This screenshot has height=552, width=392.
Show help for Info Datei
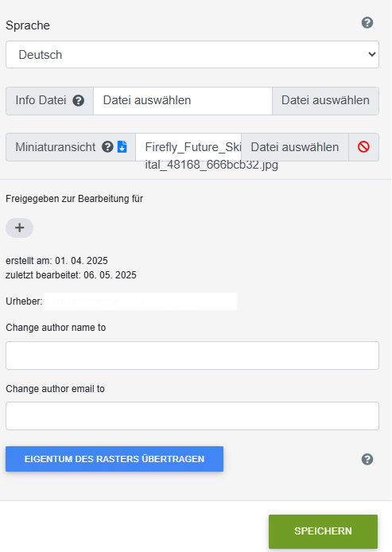[78, 101]
